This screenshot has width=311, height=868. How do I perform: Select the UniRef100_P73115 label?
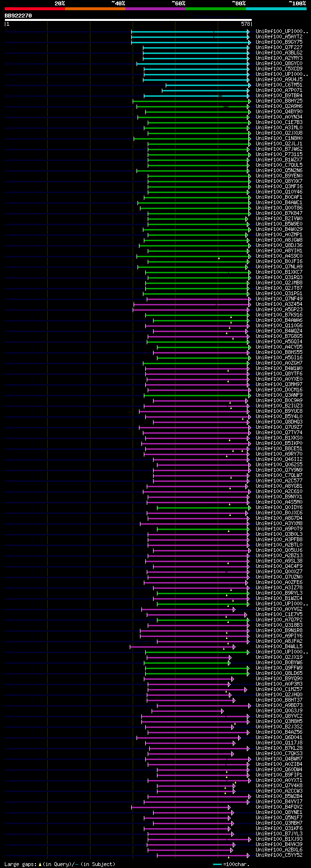click(279, 155)
